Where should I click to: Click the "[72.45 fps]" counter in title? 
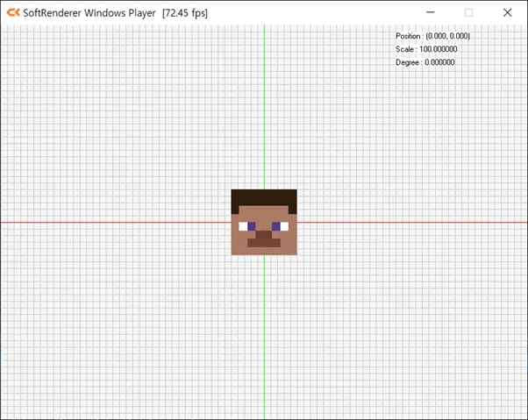pyautogui.click(x=185, y=13)
